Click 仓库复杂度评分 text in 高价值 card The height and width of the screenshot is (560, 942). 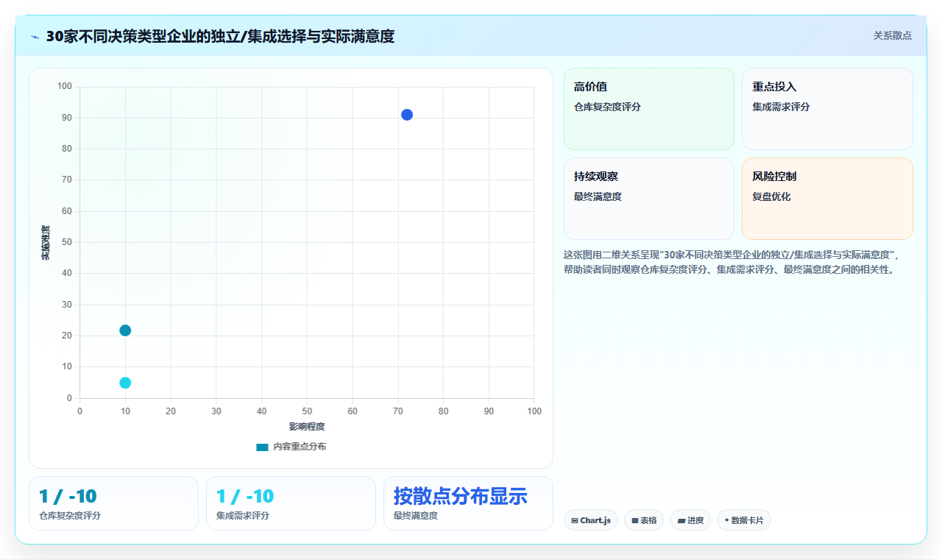coord(607,107)
